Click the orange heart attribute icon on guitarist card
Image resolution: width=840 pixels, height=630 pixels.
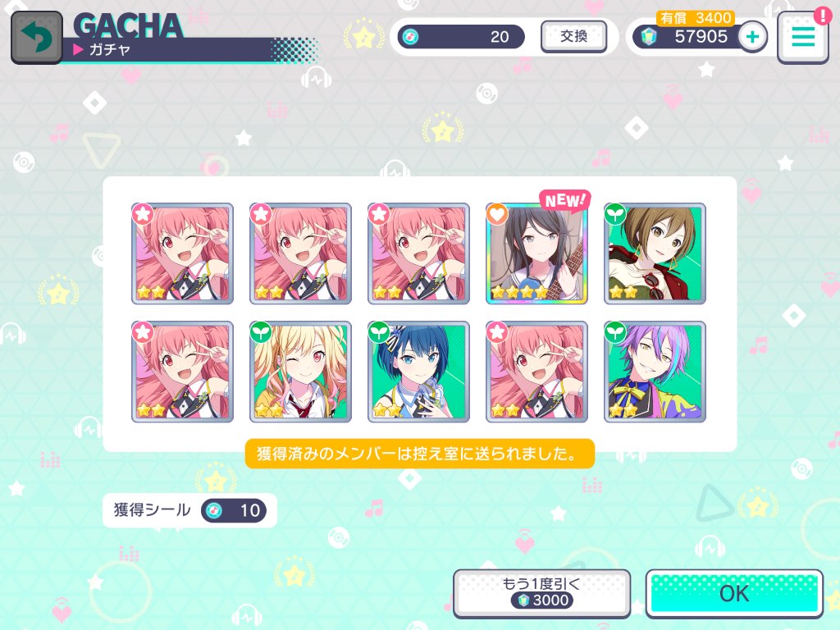[x=497, y=214]
